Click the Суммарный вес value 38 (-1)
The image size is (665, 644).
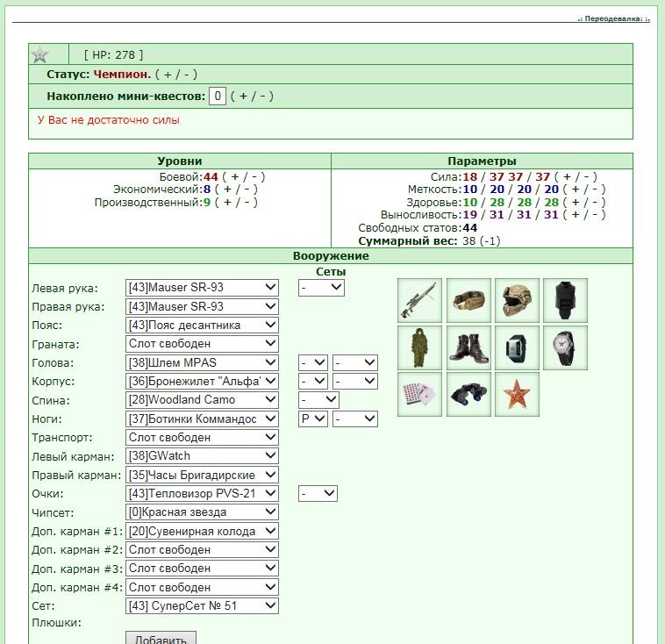coord(482,241)
